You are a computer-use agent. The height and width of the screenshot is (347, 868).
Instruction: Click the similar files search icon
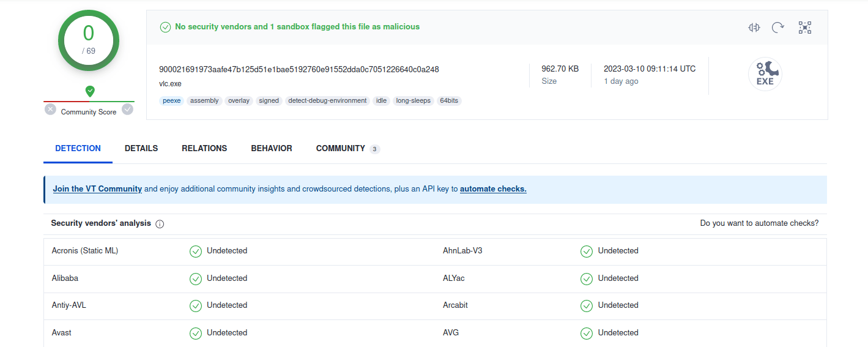[754, 28]
